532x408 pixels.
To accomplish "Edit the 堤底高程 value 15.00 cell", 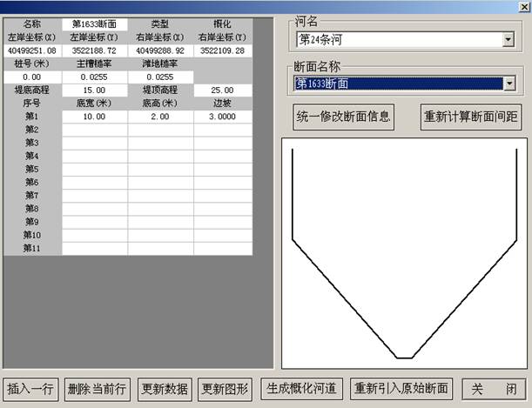I will [95, 90].
